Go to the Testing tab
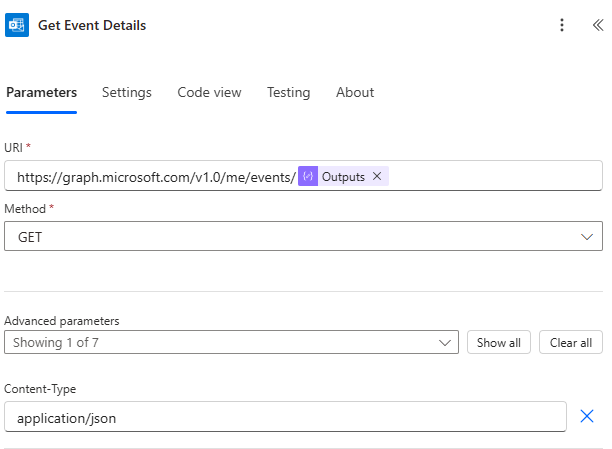 point(288,92)
